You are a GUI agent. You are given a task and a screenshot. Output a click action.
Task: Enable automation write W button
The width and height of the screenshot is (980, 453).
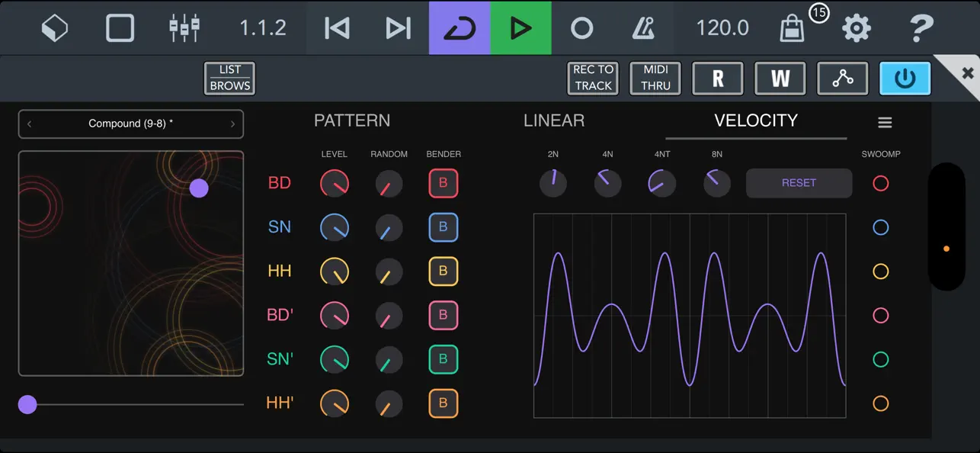tap(780, 78)
